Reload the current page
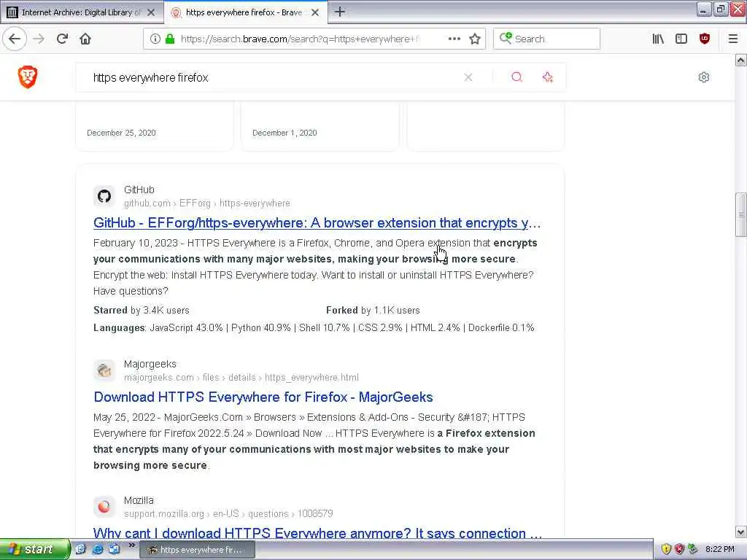The image size is (747, 560). tap(62, 39)
